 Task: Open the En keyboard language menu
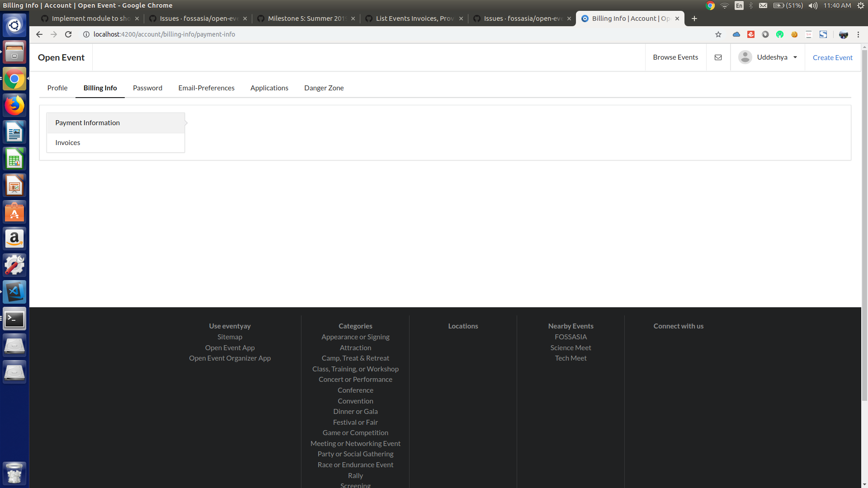coord(739,5)
